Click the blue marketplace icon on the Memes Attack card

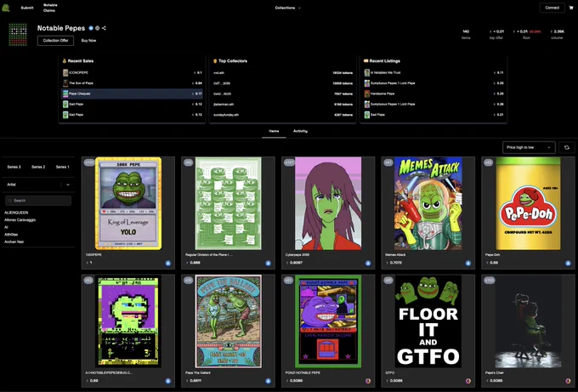coord(467,264)
